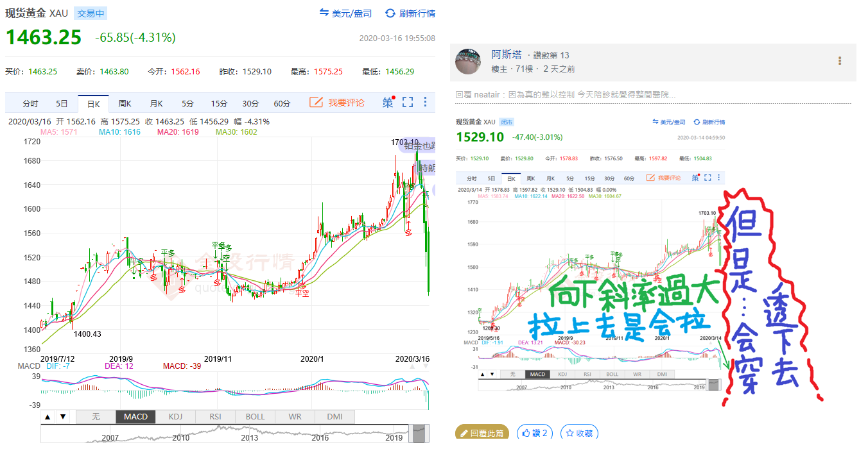Select the RSI indicator option
The width and height of the screenshot is (868, 456).
click(x=215, y=417)
